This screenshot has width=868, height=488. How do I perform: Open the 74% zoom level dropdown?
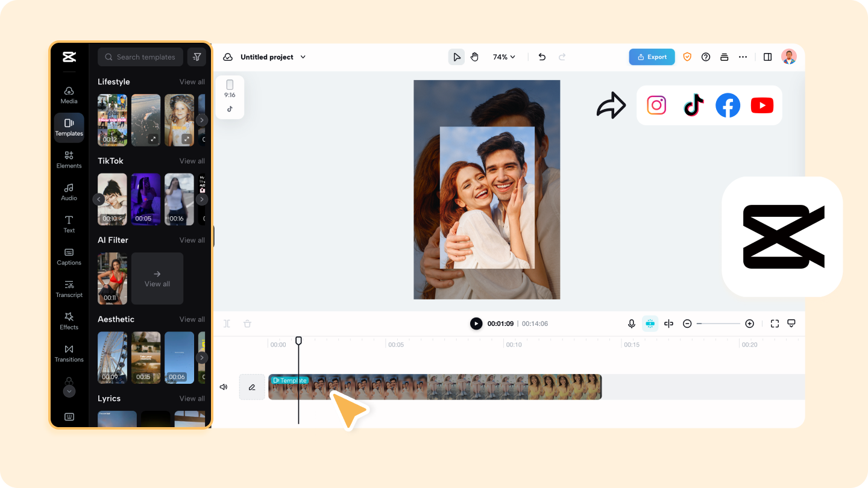(505, 57)
